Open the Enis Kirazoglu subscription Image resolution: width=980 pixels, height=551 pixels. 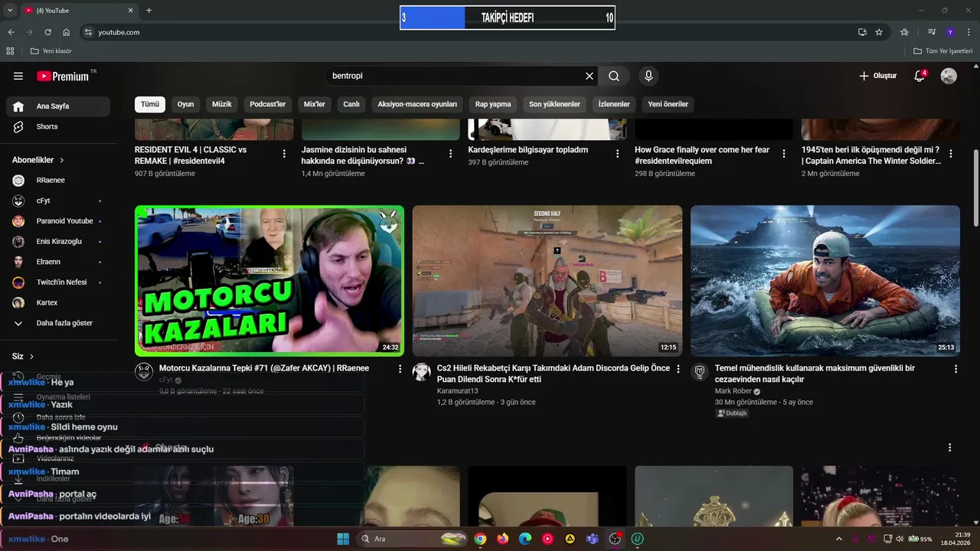point(58,241)
